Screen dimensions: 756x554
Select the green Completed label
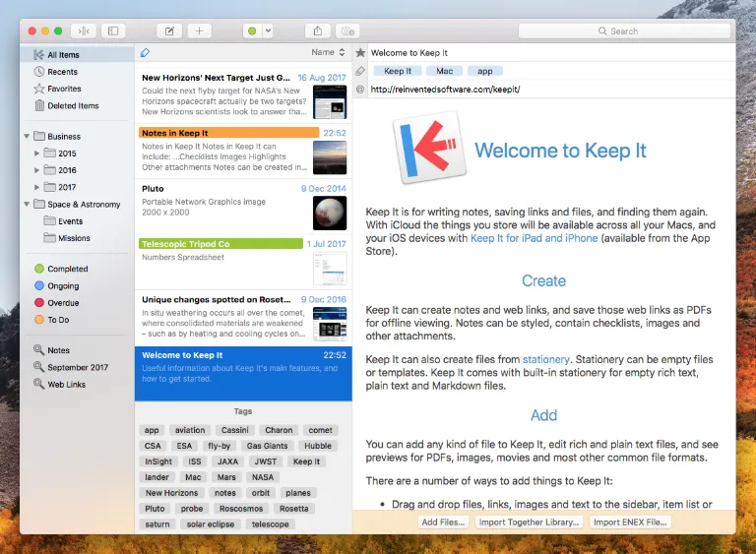pos(61,269)
